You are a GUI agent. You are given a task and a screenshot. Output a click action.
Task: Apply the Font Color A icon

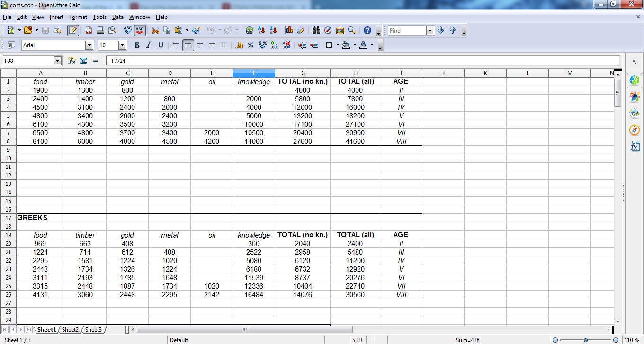[x=363, y=45]
